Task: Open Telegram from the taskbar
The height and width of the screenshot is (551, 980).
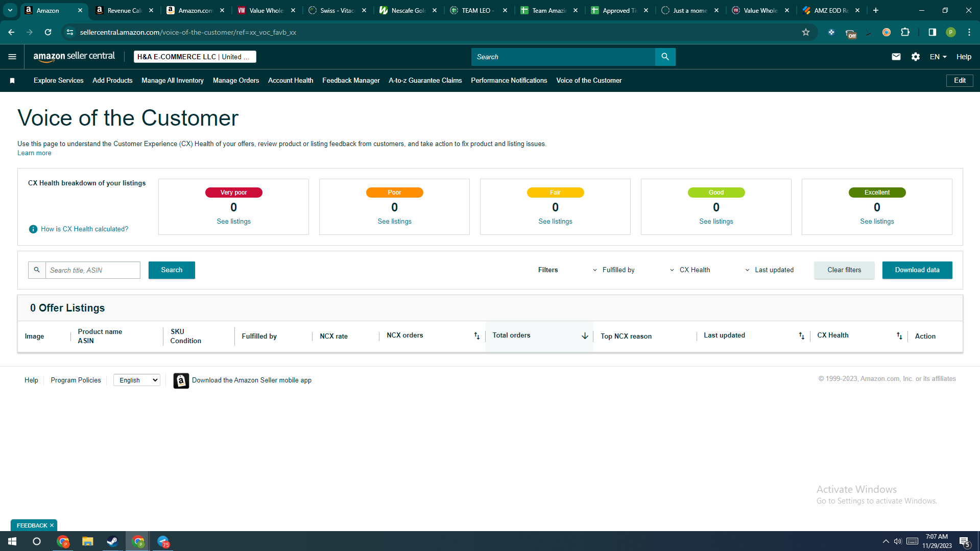Action: pos(163,541)
